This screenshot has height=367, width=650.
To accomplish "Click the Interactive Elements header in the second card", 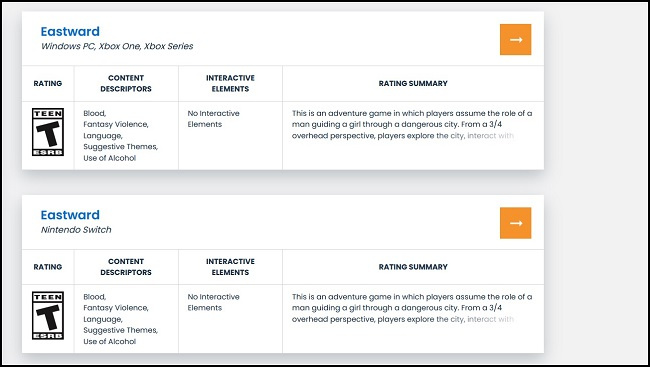I will (230, 267).
